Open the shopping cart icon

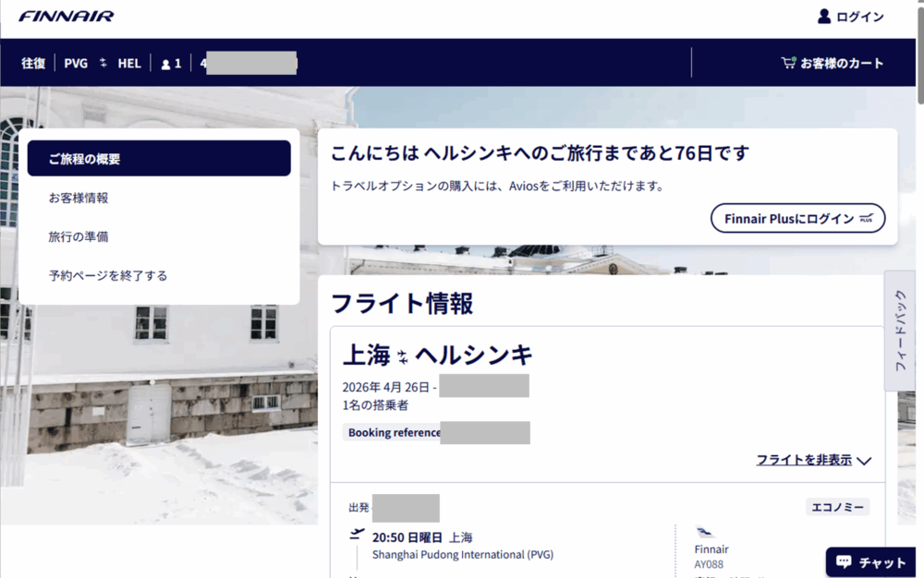(788, 63)
